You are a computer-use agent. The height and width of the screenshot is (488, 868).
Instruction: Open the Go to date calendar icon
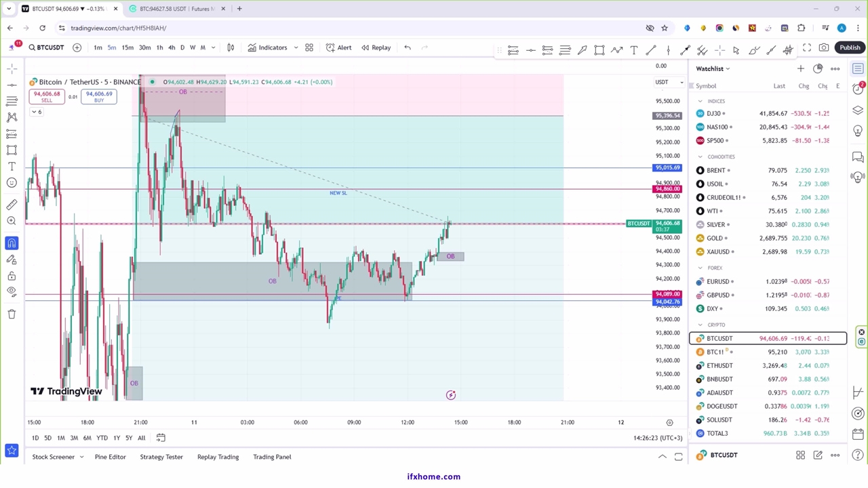[161, 438]
